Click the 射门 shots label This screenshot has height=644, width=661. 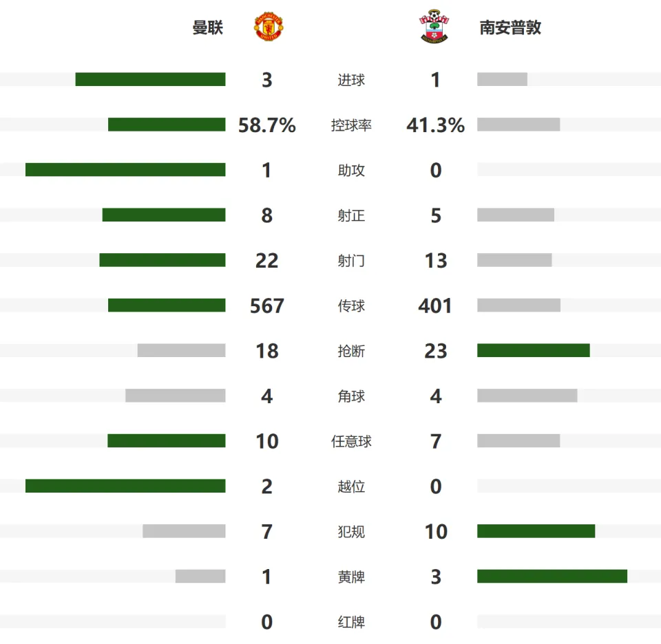[x=351, y=261]
